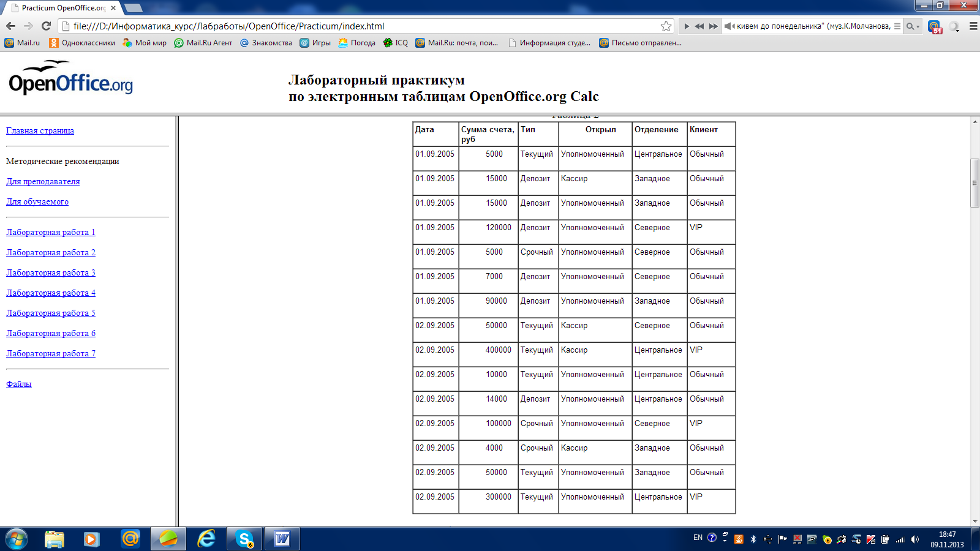
Task: Click the Kaspersky red K tray icon
Action: tap(871, 539)
